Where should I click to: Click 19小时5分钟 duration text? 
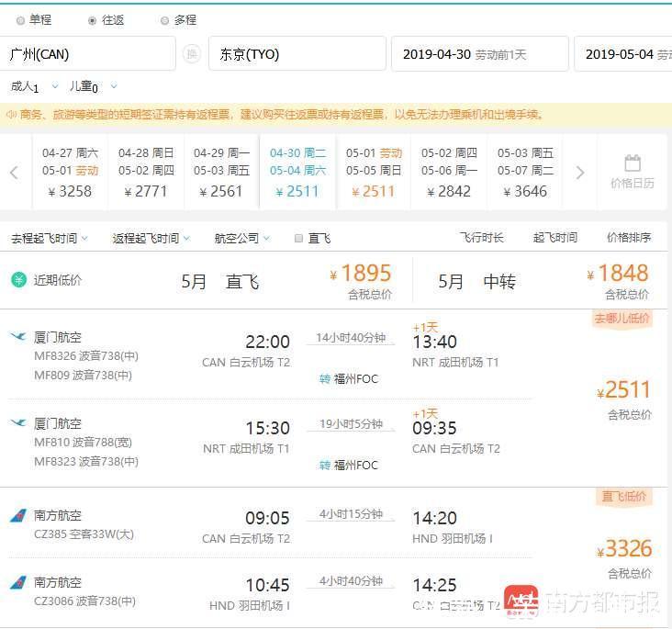[x=351, y=423]
